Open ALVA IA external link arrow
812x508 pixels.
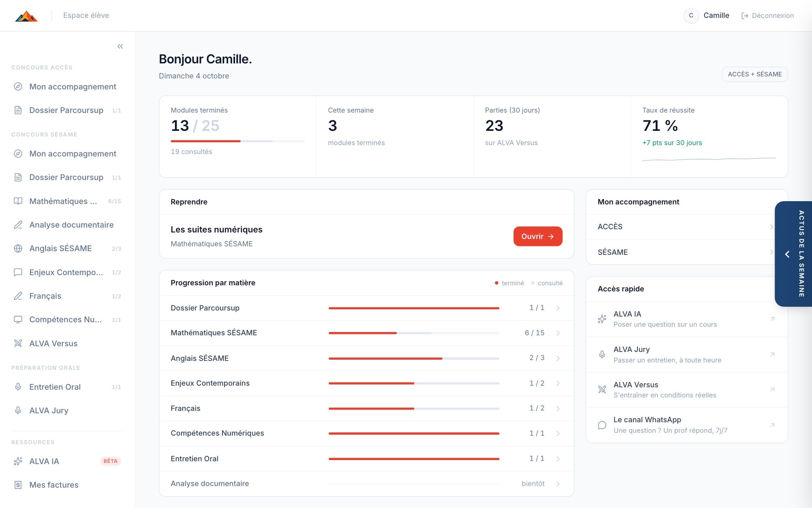coord(772,319)
